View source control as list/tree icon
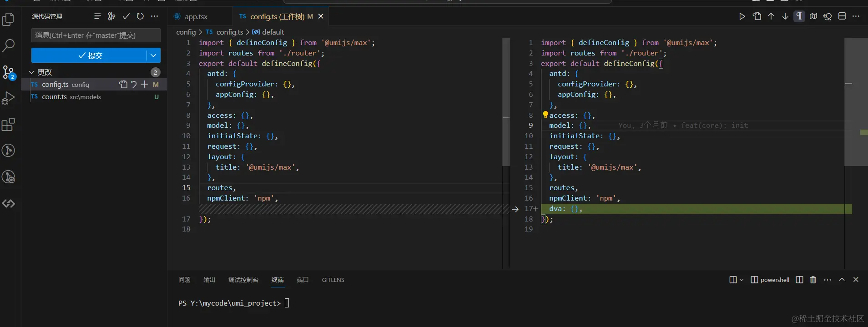Screen dimensions: 868x327 pyautogui.click(x=97, y=16)
